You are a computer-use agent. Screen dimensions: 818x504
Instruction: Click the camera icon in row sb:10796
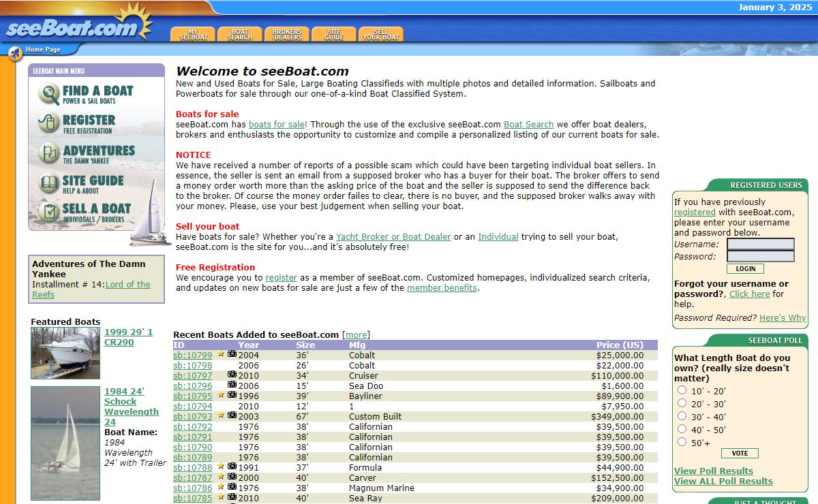tap(232, 385)
